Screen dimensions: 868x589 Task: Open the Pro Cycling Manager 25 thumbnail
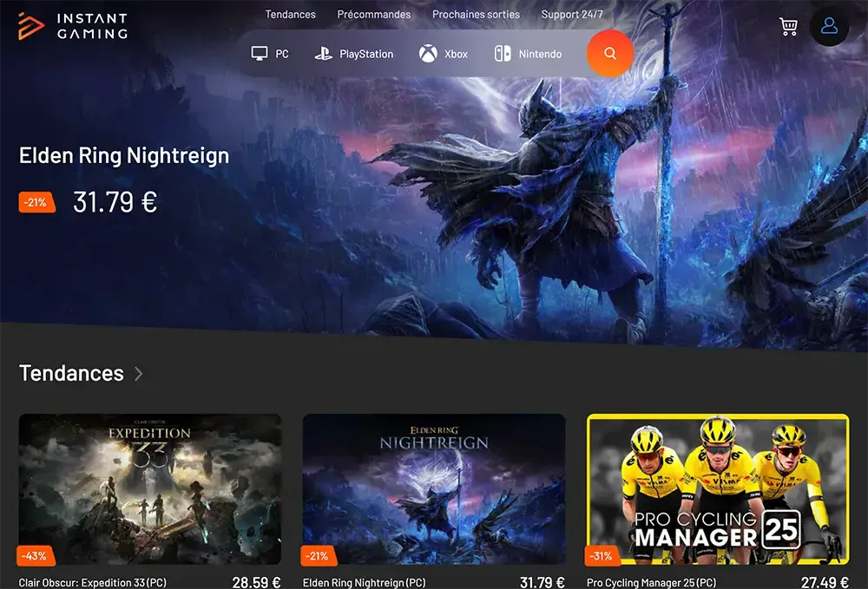tap(718, 489)
